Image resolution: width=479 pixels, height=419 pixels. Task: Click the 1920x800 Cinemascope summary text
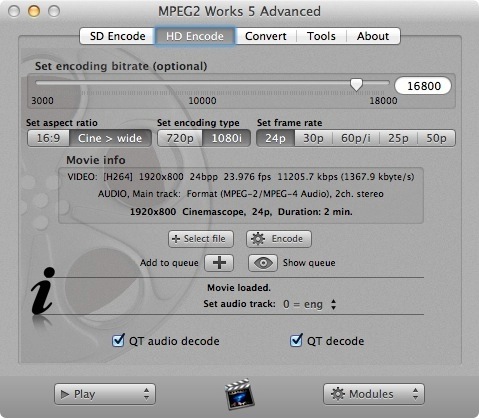(241, 212)
